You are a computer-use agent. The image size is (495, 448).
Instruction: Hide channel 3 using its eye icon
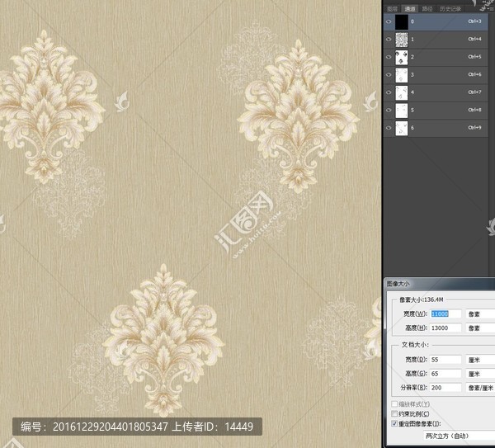tap(389, 75)
